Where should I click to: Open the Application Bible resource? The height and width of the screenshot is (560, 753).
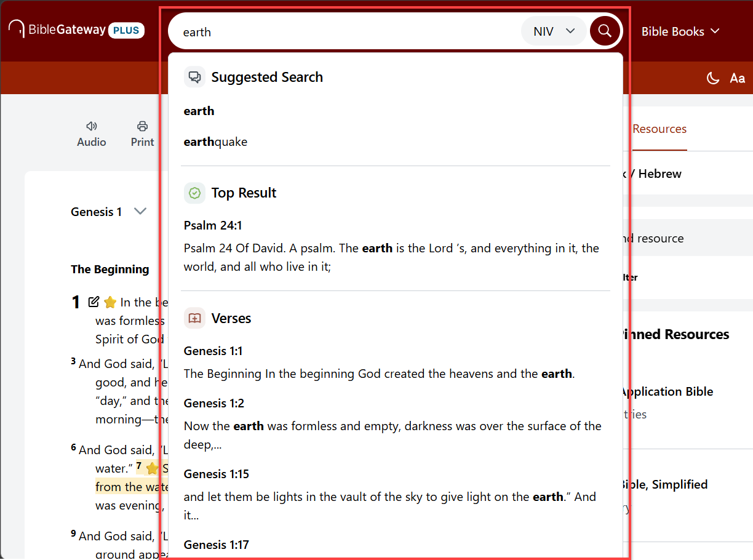pos(667,391)
